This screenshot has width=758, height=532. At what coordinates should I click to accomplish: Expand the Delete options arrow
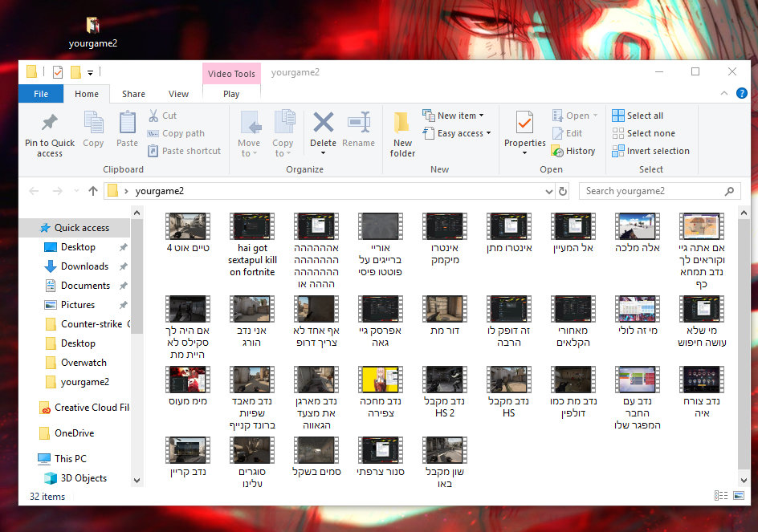point(323,153)
